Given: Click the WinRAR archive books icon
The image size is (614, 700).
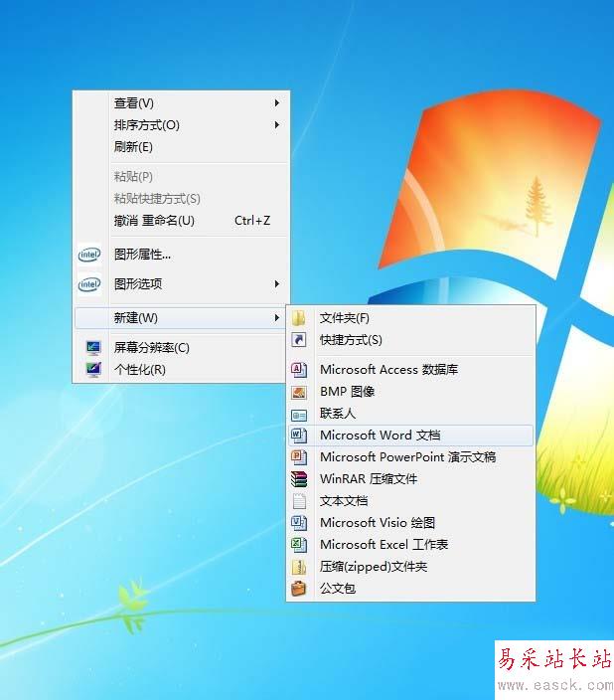Looking at the screenshot, I should pos(299,478).
